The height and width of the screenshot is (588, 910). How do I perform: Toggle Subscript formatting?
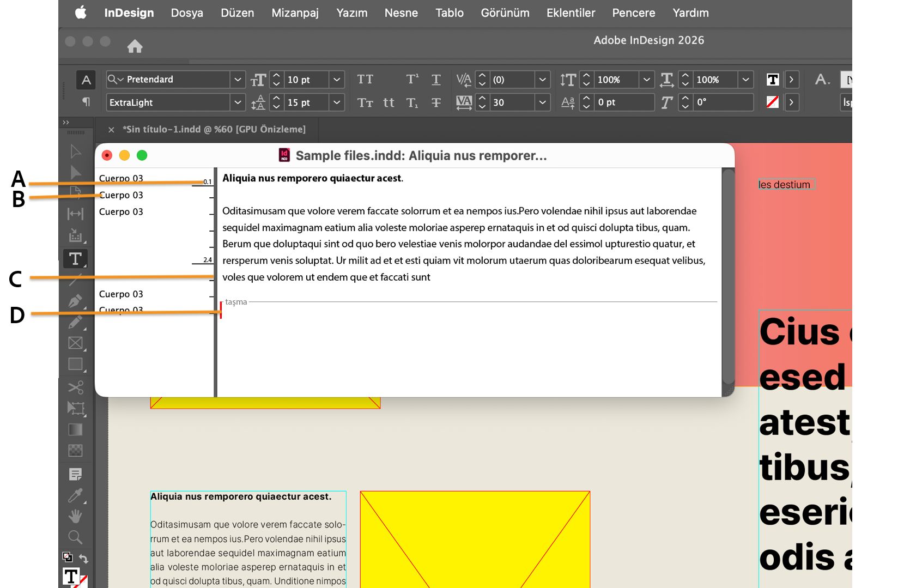412,102
